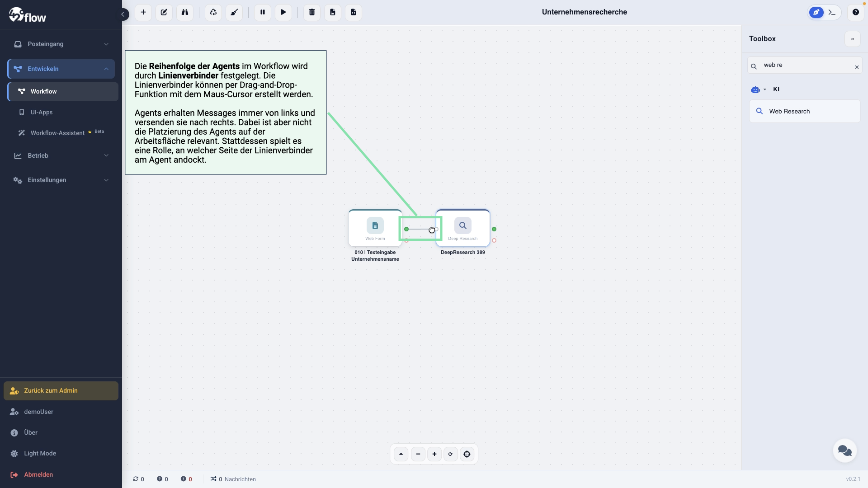Viewport: 868px width, 488px height.
Task: Click the recycle icon in toolbar
Action: point(213,12)
